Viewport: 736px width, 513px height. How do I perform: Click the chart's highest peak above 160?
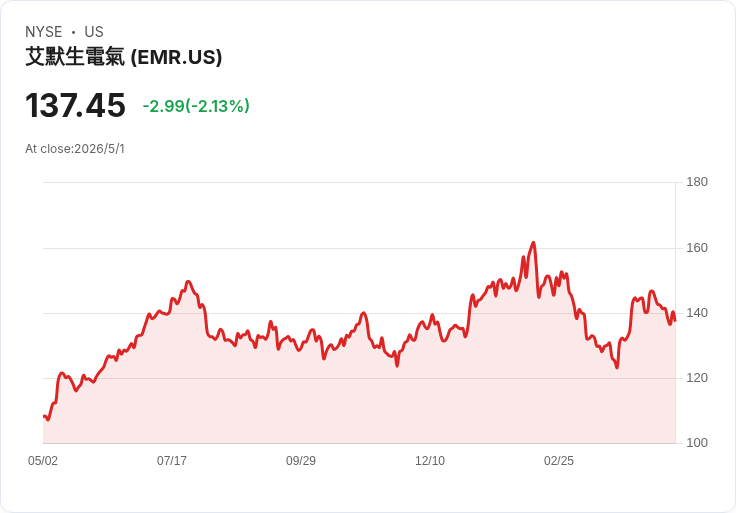533,243
